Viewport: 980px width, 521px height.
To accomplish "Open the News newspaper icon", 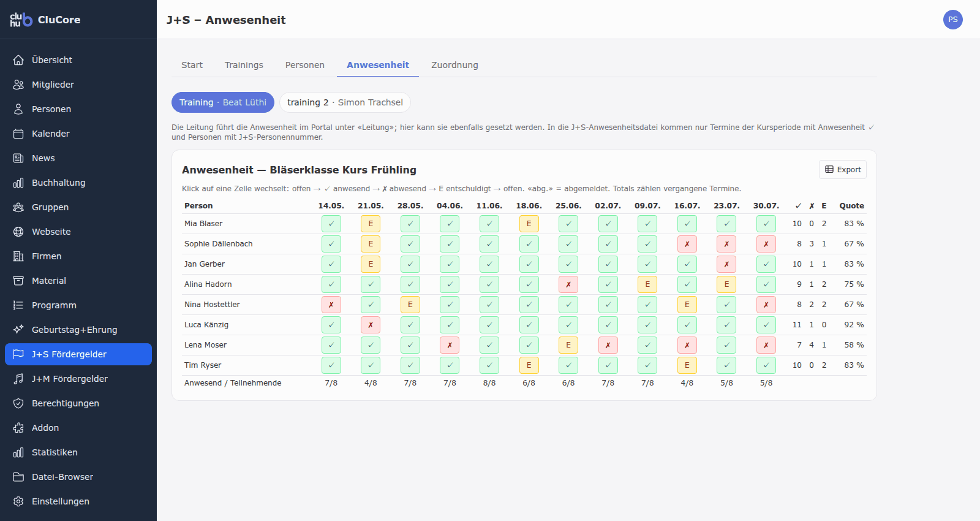I will pyautogui.click(x=18, y=158).
